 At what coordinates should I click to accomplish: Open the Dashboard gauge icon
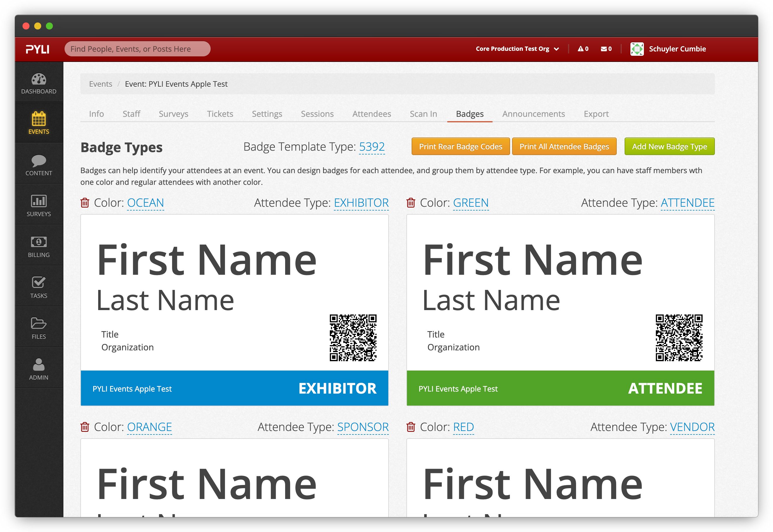tap(39, 79)
